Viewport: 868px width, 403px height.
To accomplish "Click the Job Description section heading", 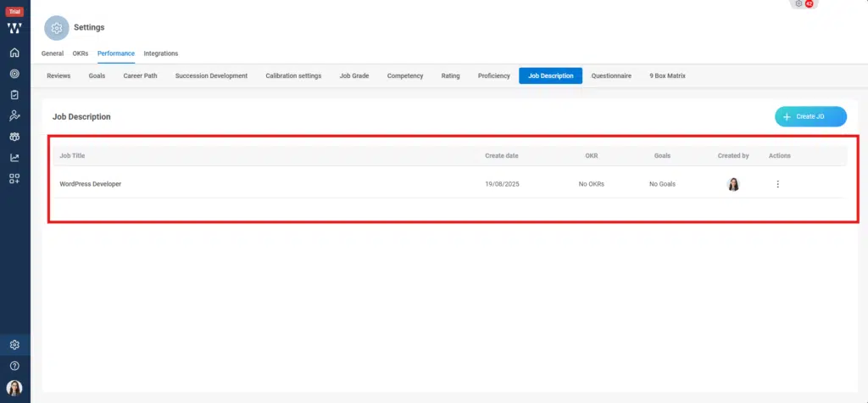I will (x=81, y=117).
